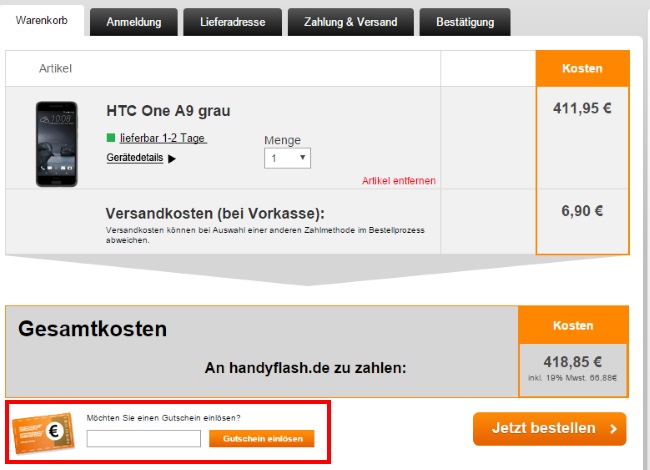The width and height of the screenshot is (650, 470).
Task: Open the Warenkorb tab
Action: click(41, 20)
